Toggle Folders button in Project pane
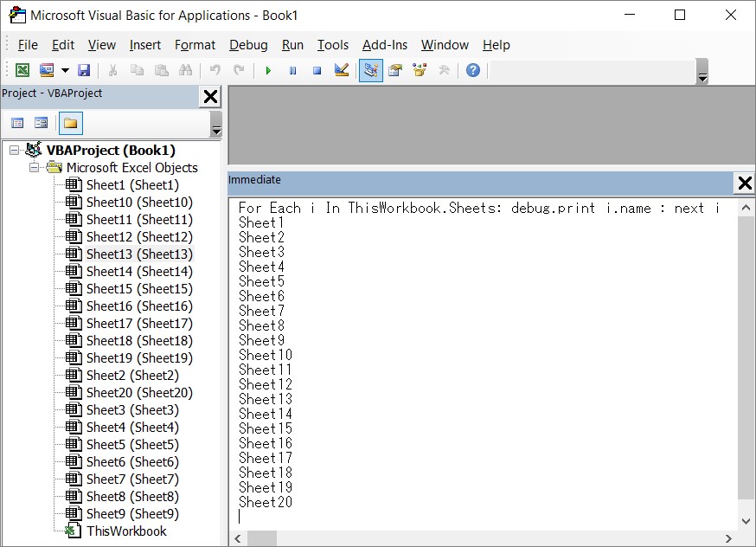The width and height of the screenshot is (756, 547). click(x=70, y=124)
